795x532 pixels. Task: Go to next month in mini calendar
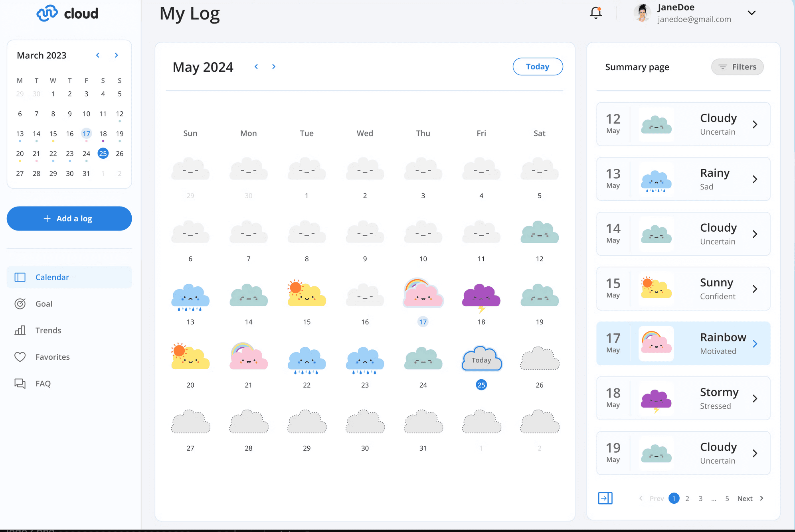(x=117, y=55)
